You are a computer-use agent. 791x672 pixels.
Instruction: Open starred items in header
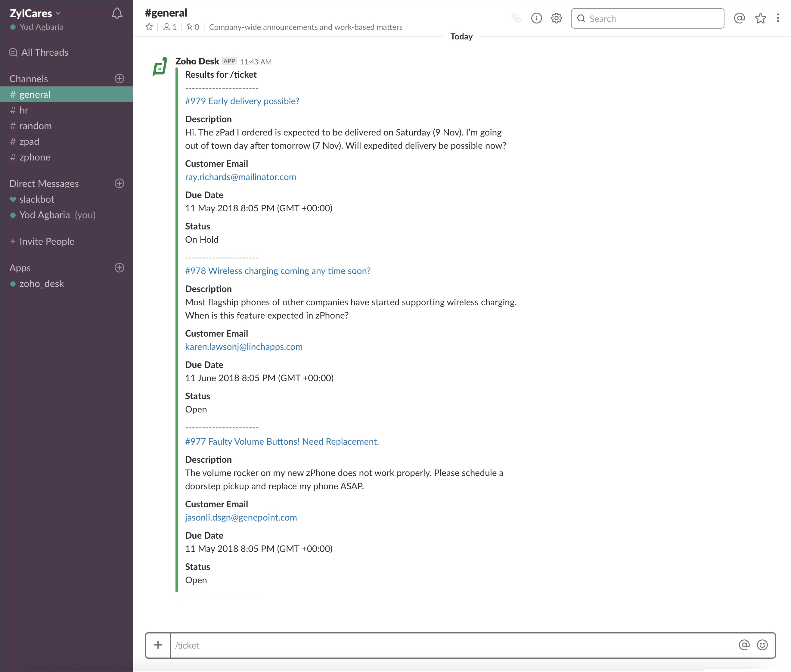[x=760, y=18]
